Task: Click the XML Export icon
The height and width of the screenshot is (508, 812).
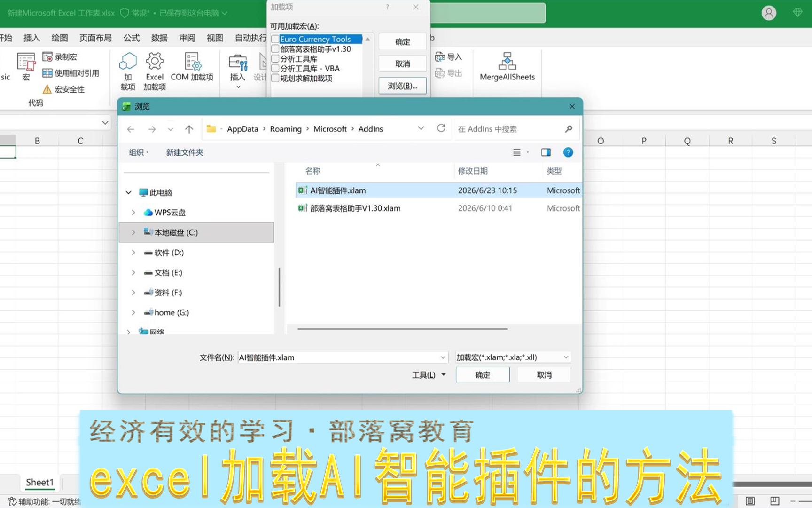Action: pos(440,73)
